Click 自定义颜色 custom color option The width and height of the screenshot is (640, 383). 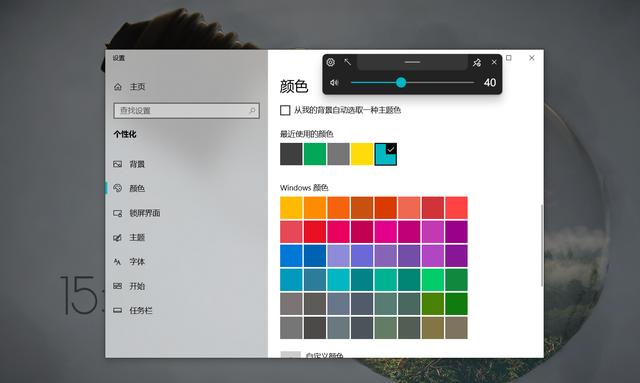(x=324, y=354)
